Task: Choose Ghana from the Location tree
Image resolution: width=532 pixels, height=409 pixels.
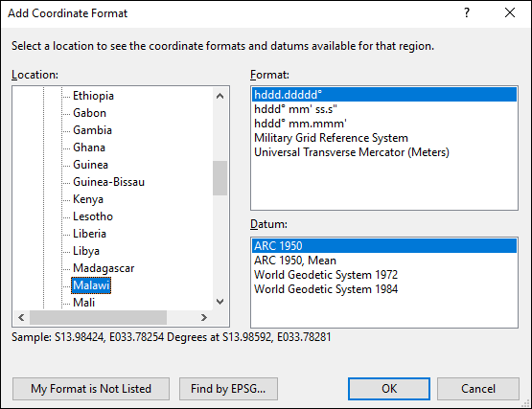Action: tap(89, 148)
